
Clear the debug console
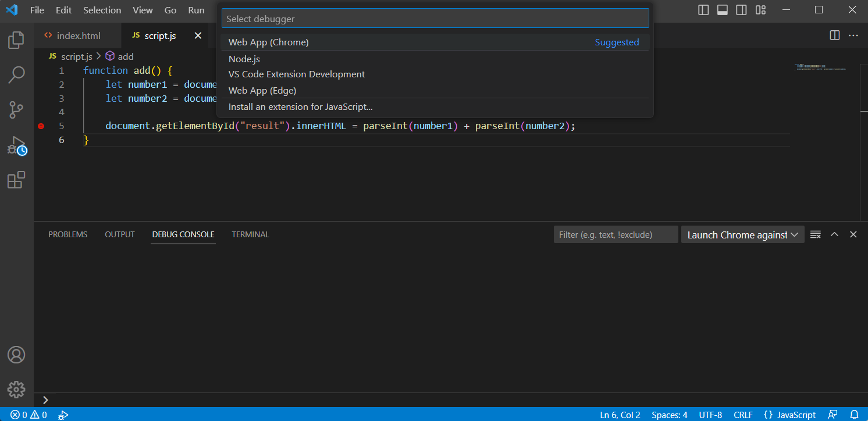click(816, 234)
